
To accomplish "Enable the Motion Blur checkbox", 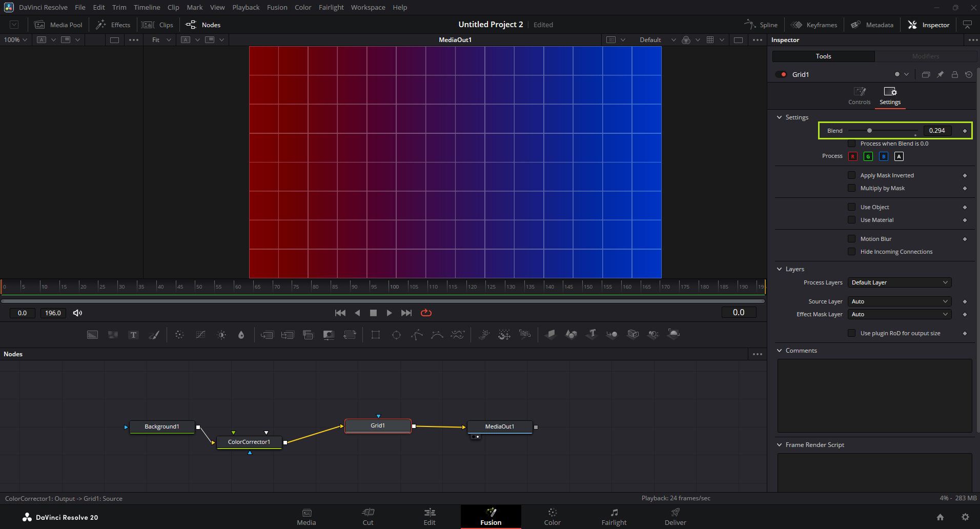I will [x=851, y=239].
